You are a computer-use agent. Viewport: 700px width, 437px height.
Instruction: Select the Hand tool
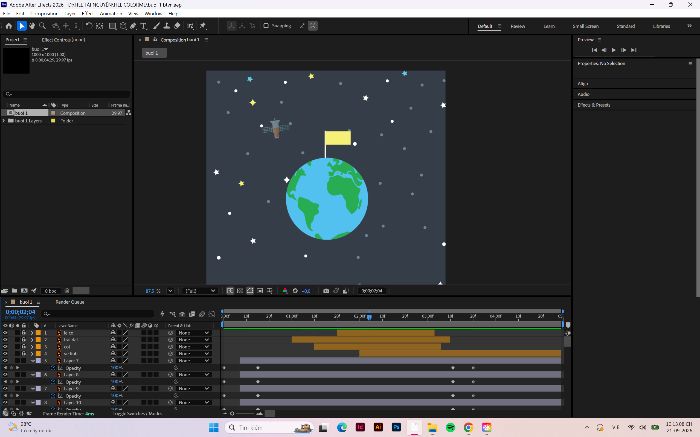(32, 26)
